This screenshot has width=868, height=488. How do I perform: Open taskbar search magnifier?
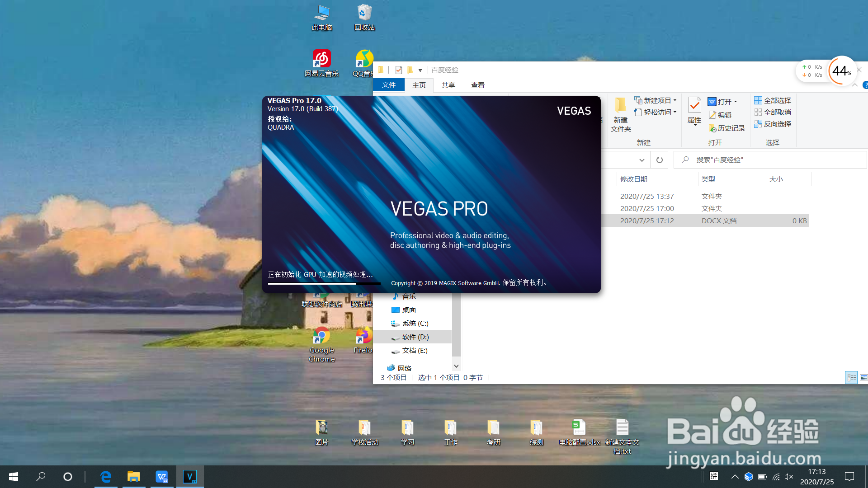(x=41, y=477)
